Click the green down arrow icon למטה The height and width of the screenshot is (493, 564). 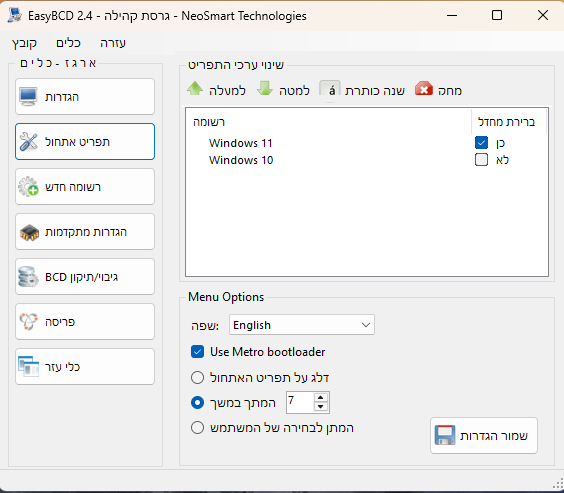coord(265,89)
